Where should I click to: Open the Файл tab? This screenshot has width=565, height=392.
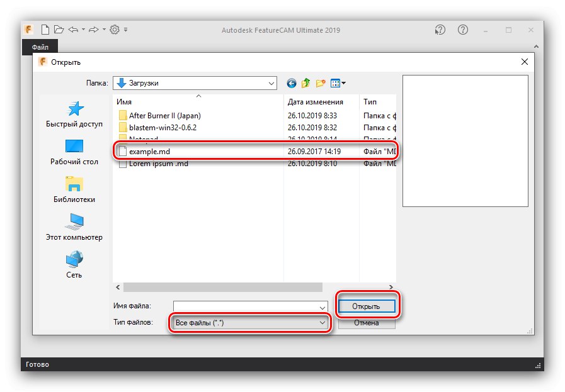[40, 47]
